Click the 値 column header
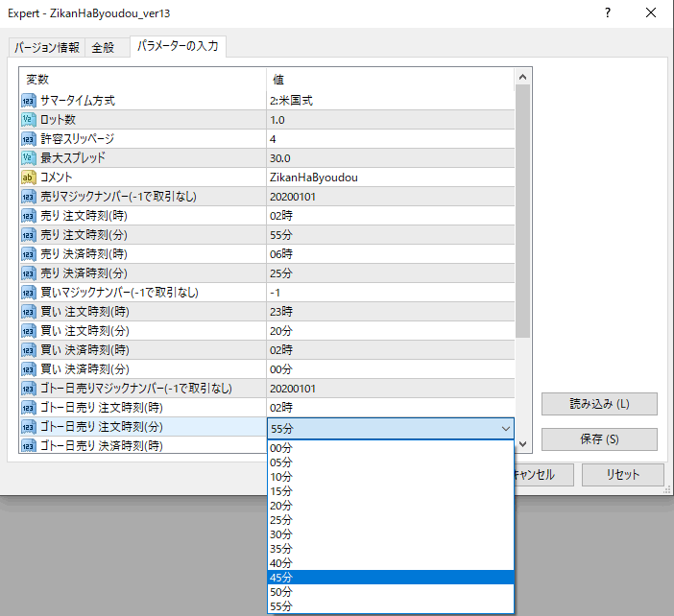This screenshot has height=616, width=674. [391, 80]
